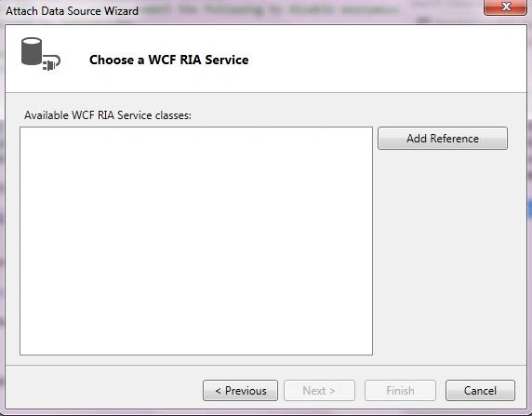Image resolution: width=532 pixels, height=416 pixels.
Task: Click the database data source icon
Action: (41, 54)
